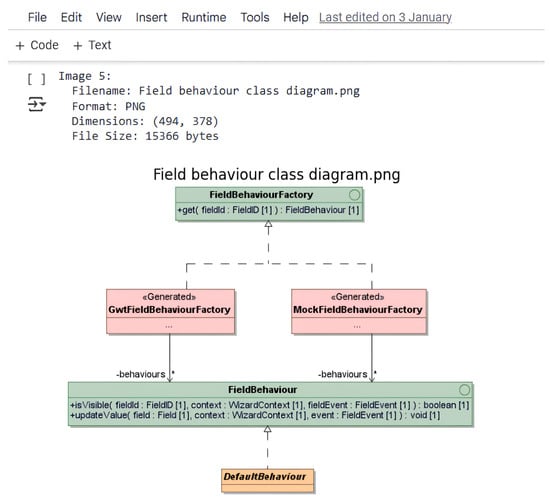Viewport: 550px width, 500px height.
Task: Click the +isVisible method signature
Action: (x=269, y=405)
